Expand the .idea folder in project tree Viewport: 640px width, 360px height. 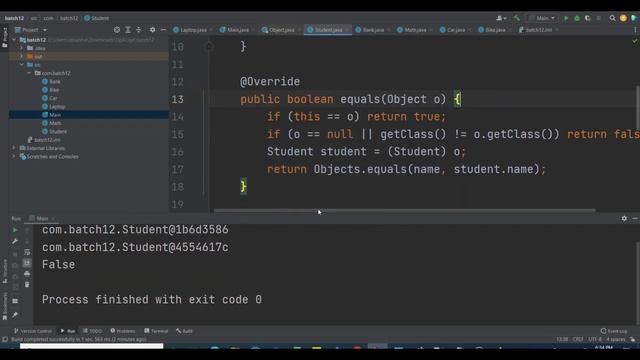click(x=22, y=48)
